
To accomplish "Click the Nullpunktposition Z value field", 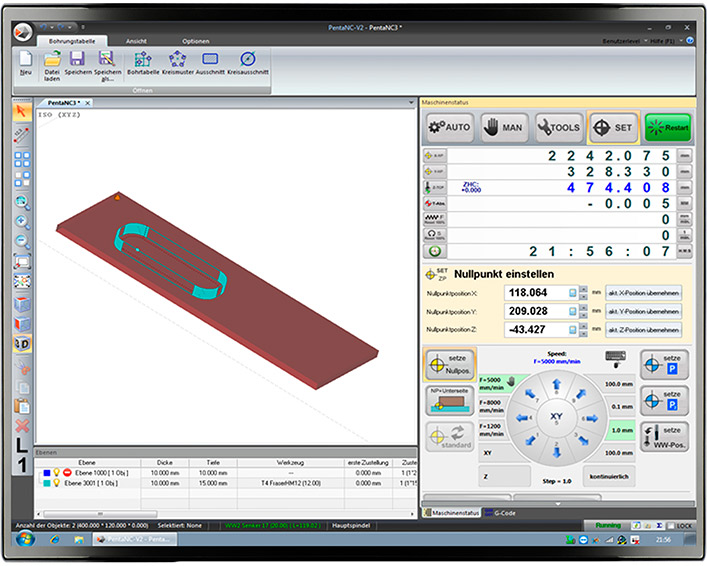I will tap(534, 330).
